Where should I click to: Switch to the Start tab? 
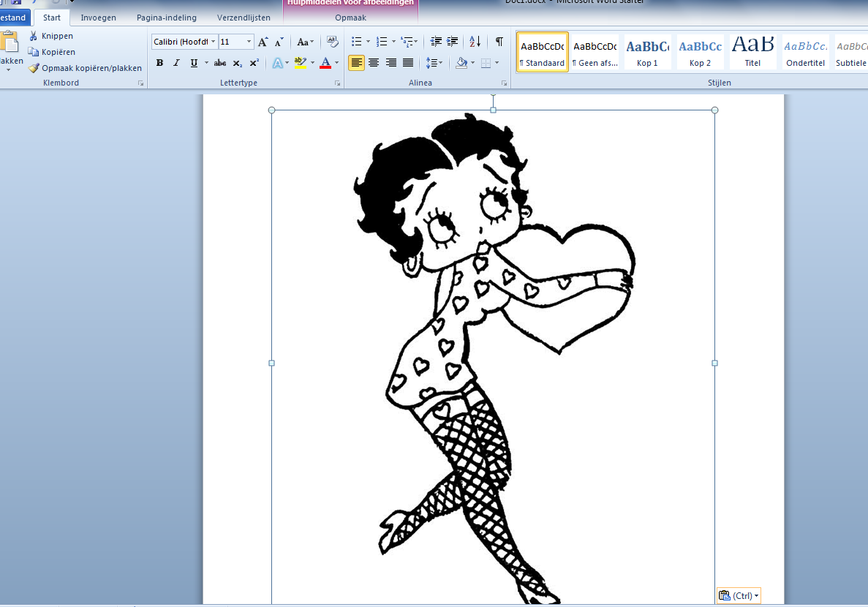point(52,18)
